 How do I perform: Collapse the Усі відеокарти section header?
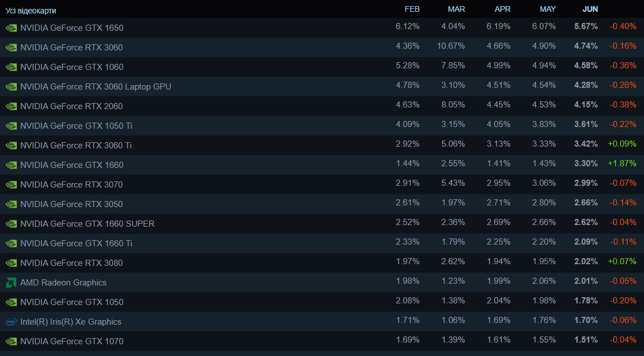tap(31, 11)
